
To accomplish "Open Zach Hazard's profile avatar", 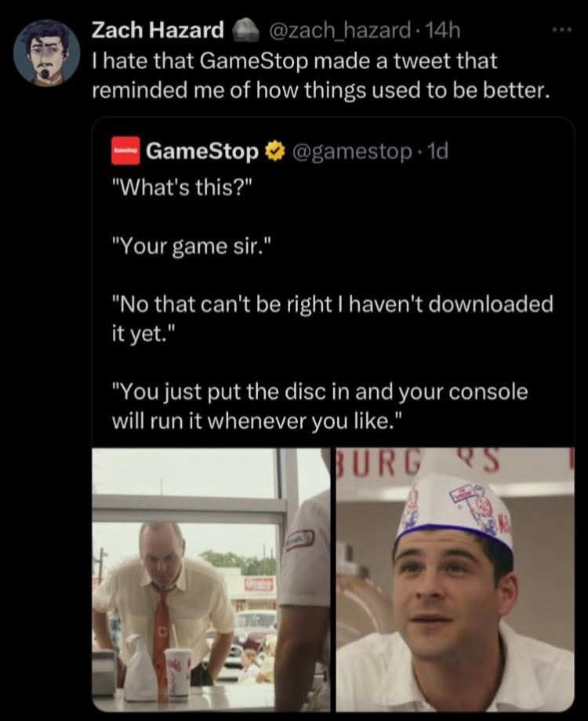I will pyautogui.click(x=46, y=53).
